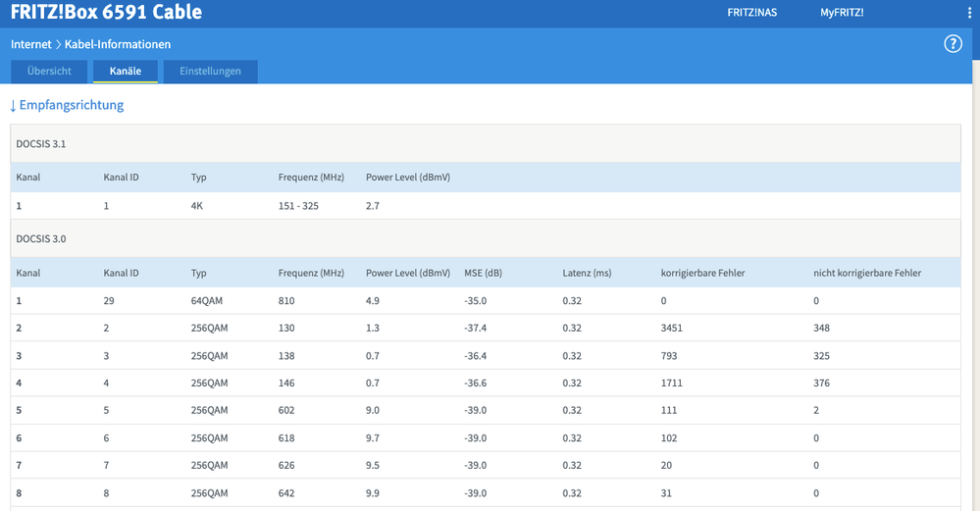Click frequency value 146
Screen dimensions: 980x511
(286, 383)
